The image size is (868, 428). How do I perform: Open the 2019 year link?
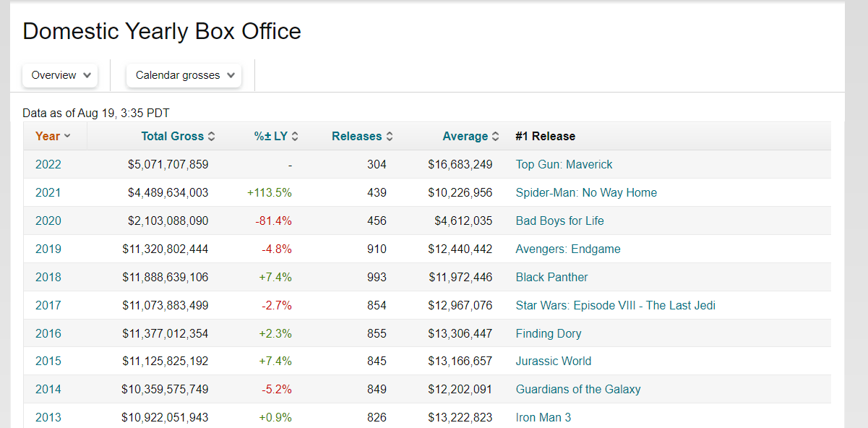click(48, 249)
